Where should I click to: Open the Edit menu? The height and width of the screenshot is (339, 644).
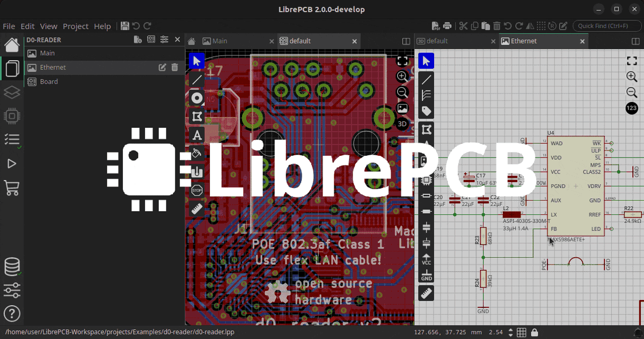point(27,26)
